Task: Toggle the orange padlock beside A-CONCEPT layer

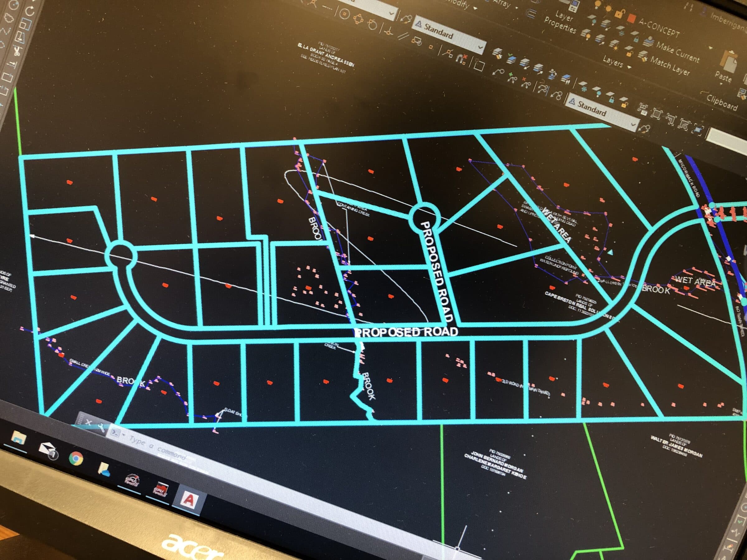Action: (620, 14)
